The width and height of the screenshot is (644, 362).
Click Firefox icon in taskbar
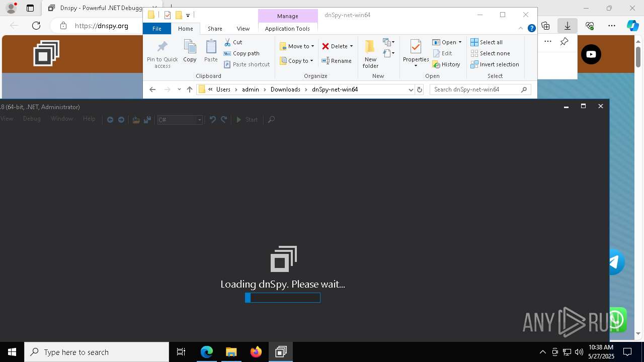coord(256,352)
